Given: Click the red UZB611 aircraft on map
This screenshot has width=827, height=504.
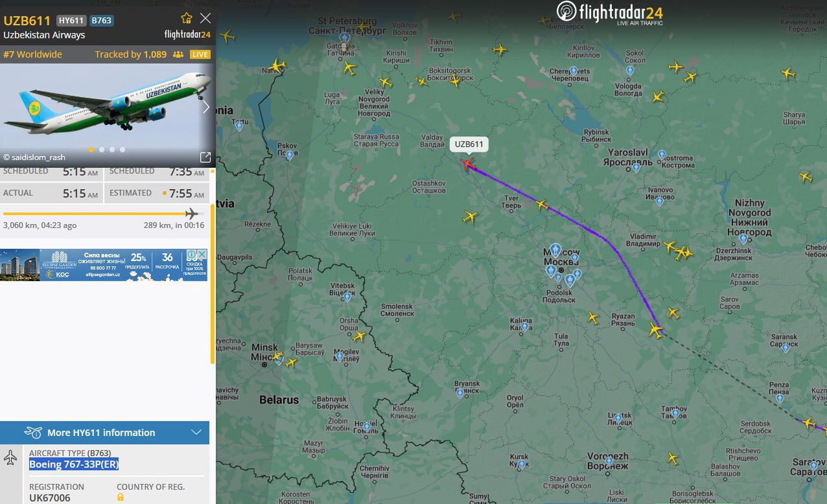Looking at the screenshot, I should 467,164.
